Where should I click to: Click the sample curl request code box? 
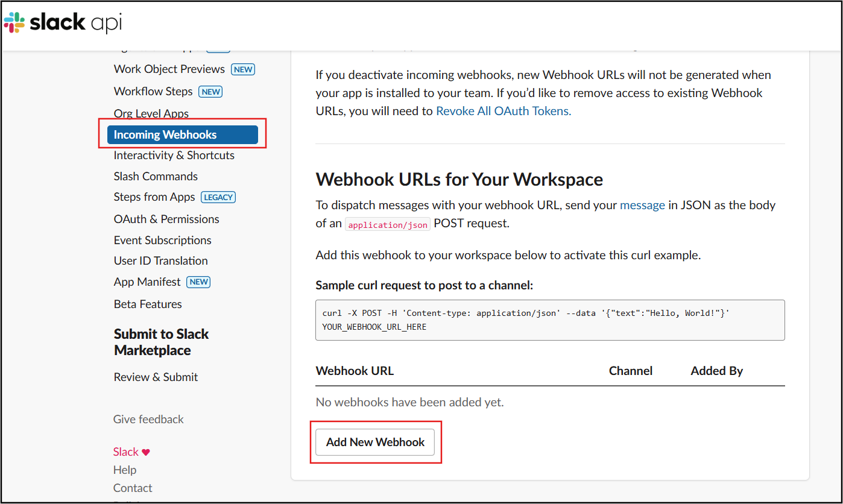[550, 320]
